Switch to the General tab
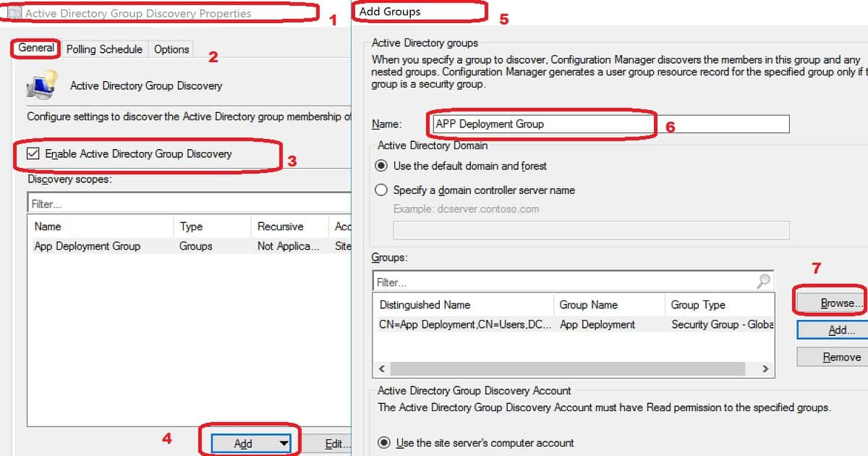 36,48
